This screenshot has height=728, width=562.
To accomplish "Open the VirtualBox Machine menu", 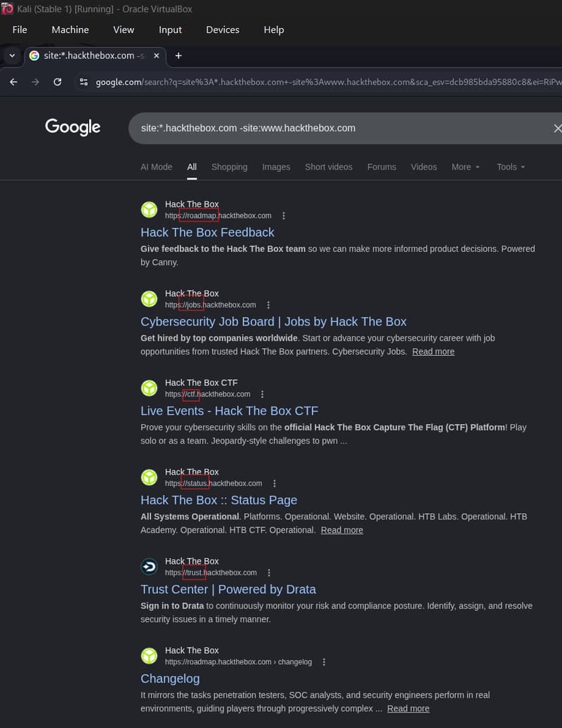I will click(70, 29).
